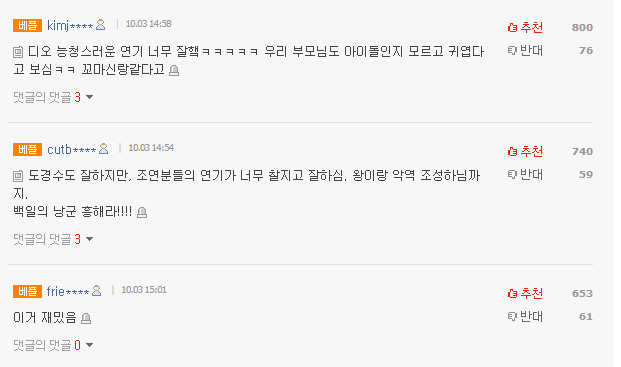Screen dimensions: 621x367
Task: Open kimj**** username link
Action: pyautogui.click(x=70, y=25)
